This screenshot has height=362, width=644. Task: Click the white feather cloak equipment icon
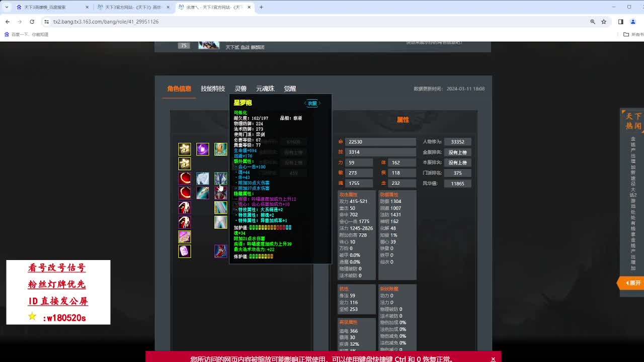203,178
